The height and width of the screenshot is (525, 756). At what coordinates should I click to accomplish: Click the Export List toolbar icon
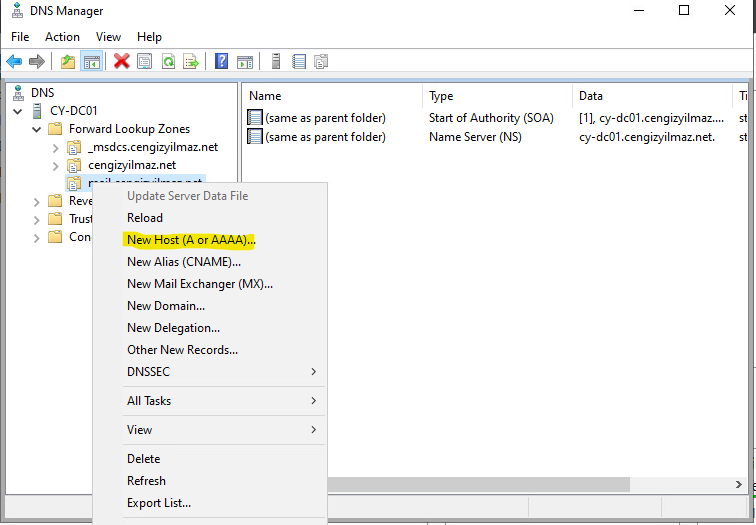pyautogui.click(x=190, y=62)
